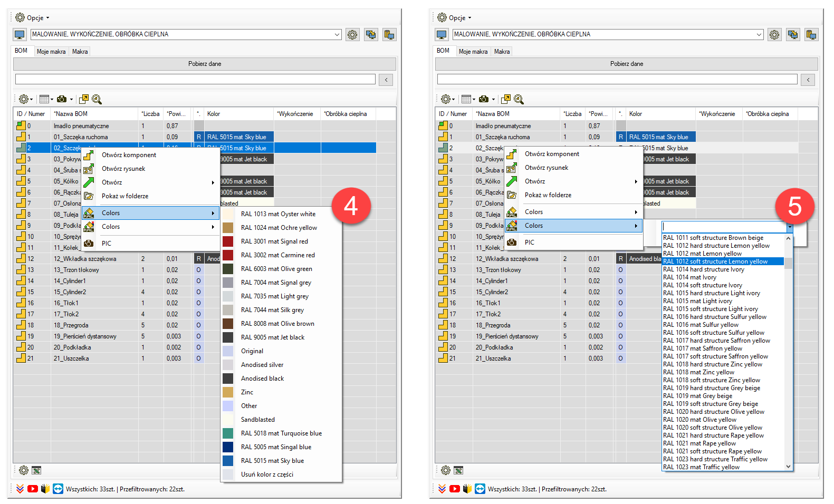Click export arrow icon in right panel toolbar

[506, 99]
